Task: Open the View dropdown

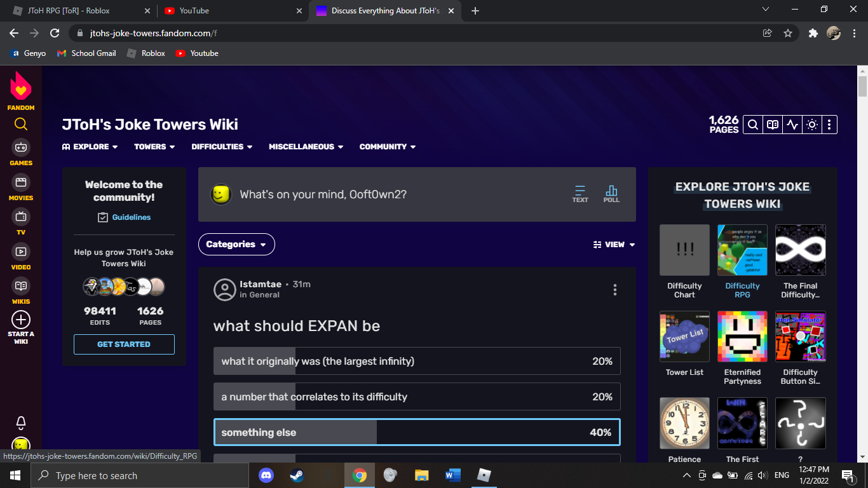Action: pyautogui.click(x=614, y=245)
